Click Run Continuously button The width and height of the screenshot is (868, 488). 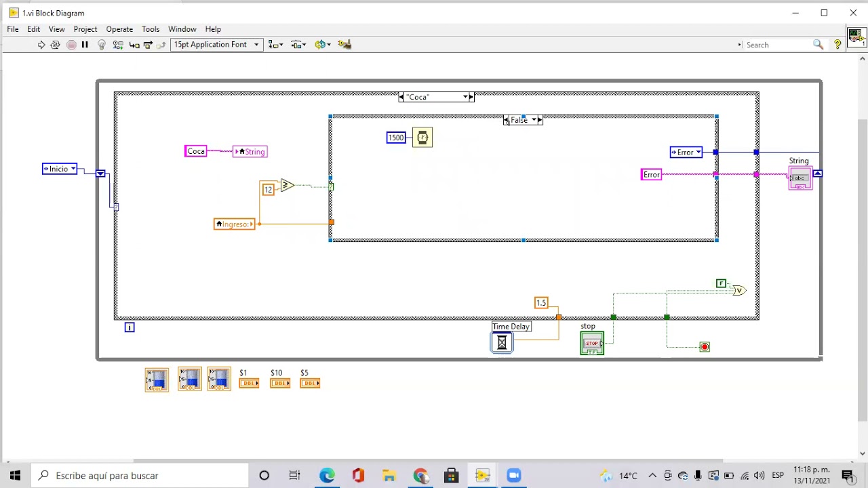(x=56, y=45)
